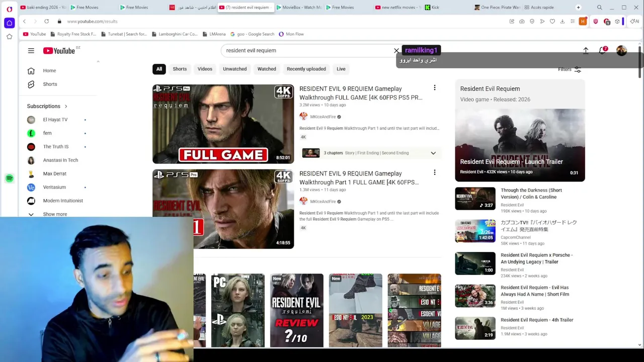Select the Live filter chip

click(341, 69)
